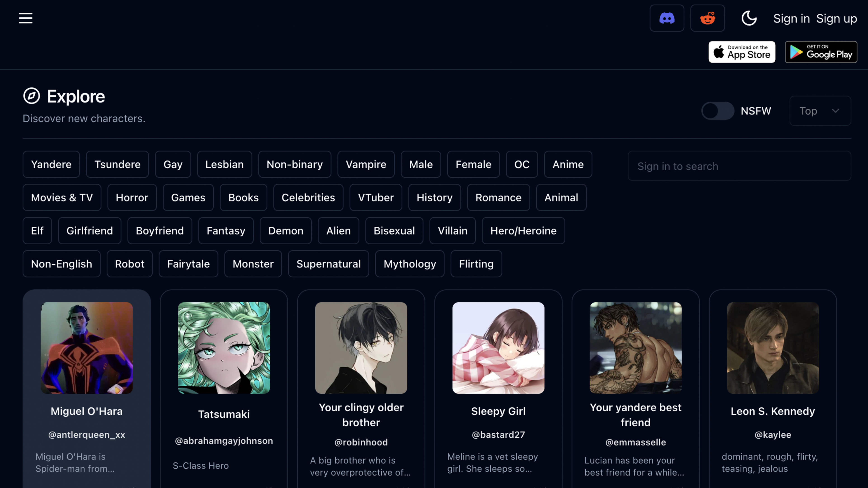Click the Mythology tag
Screen dimensions: 868x488
410,264
